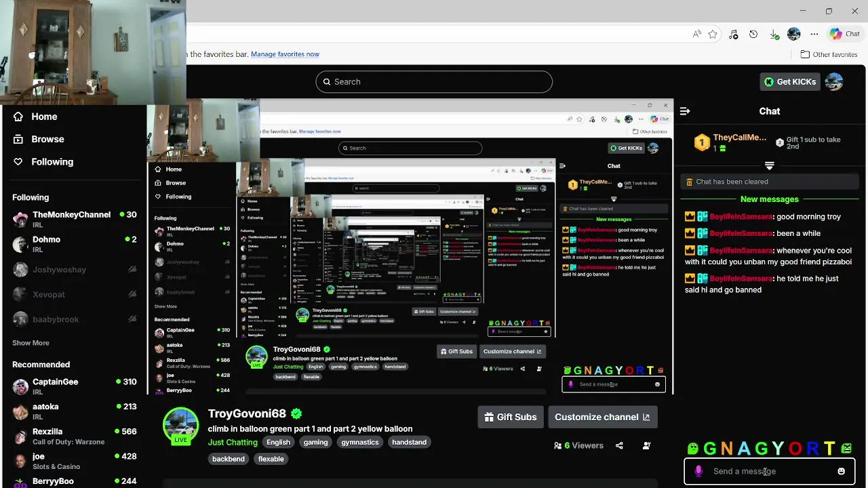The width and height of the screenshot is (868, 488).
Task: Click the TroyGovoni68 channel name
Action: point(247,413)
